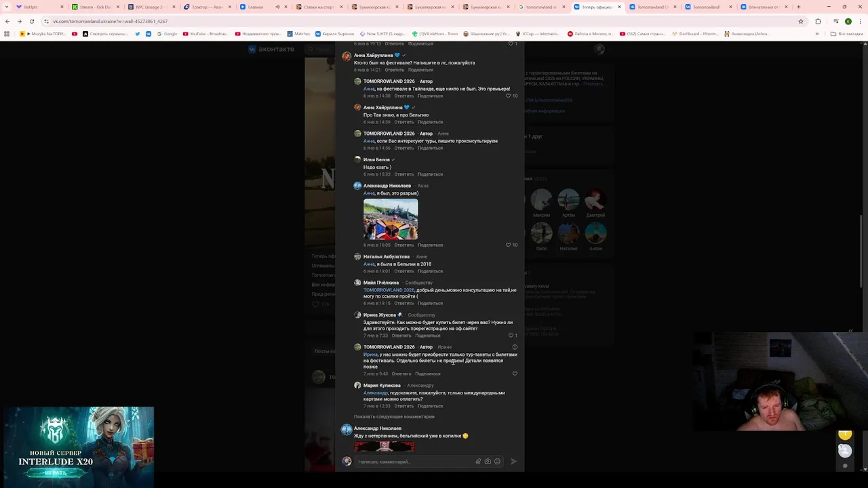Reply to Мария Куликова's comment
This screenshot has width=868, height=488.
(404, 406)
